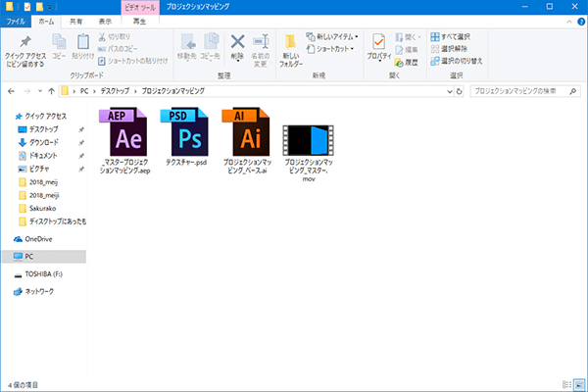
Task: Click デスクトップ in the address breadcrumb
Action: point(115,91)
